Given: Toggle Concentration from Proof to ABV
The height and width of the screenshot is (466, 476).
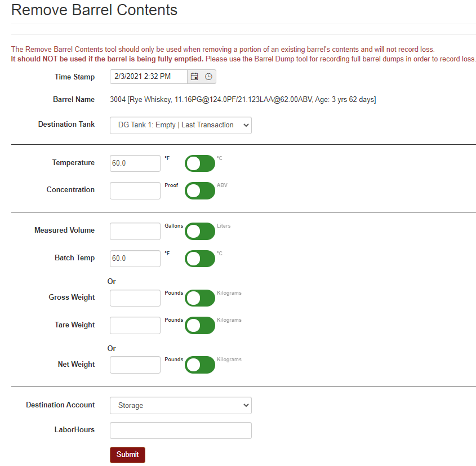Looking at the screenshot, I should (200, 190).
